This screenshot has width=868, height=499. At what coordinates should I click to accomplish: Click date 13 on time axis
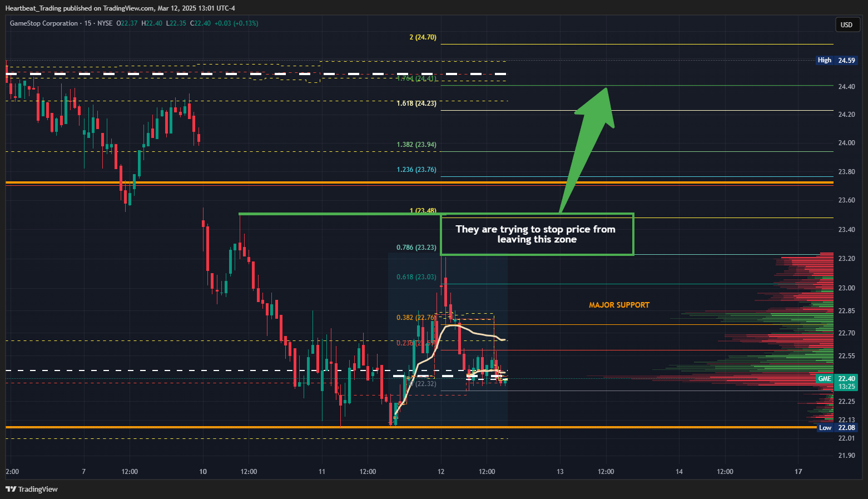pyautogui.click(x=560, y=472)
